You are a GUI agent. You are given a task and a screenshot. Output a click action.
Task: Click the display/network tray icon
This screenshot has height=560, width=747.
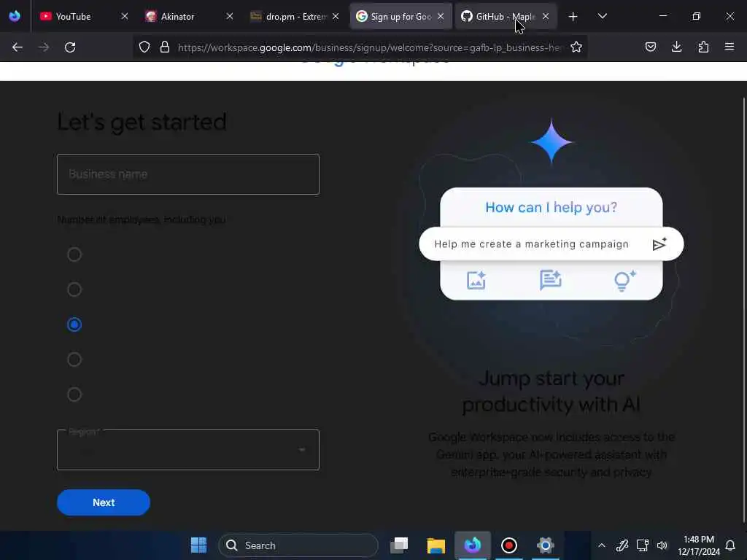click(643, 545)
